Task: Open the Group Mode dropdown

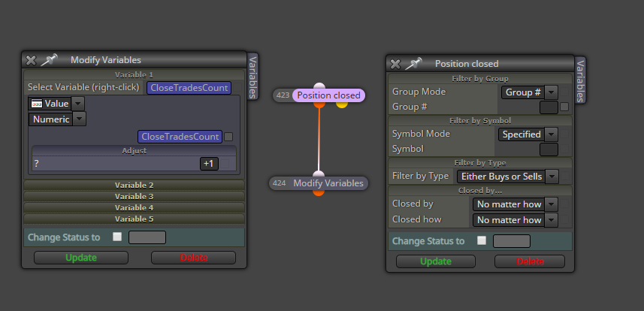Action: pyautogui.click(x=529, y=92)
